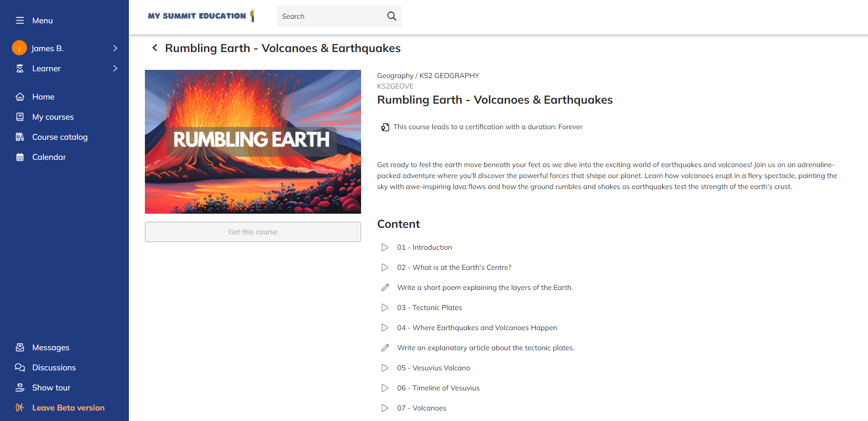Click the search magnifier icon

click(391, 16)
